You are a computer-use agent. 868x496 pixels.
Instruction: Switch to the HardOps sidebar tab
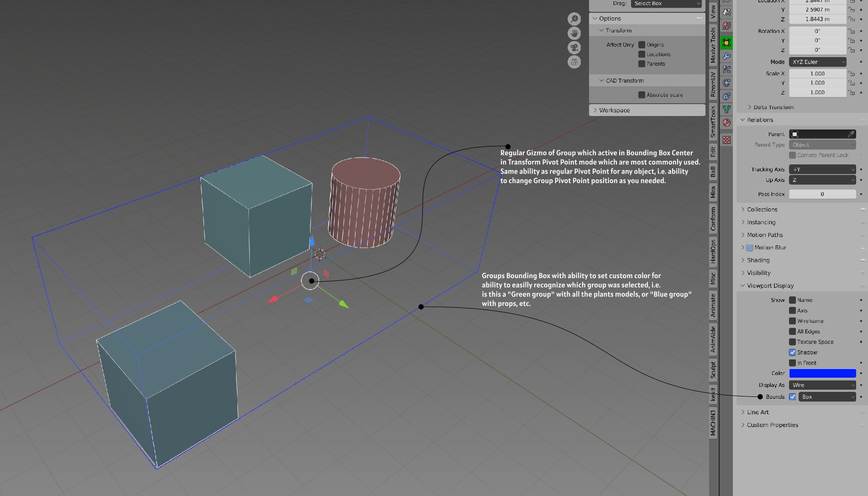point(713,252)
